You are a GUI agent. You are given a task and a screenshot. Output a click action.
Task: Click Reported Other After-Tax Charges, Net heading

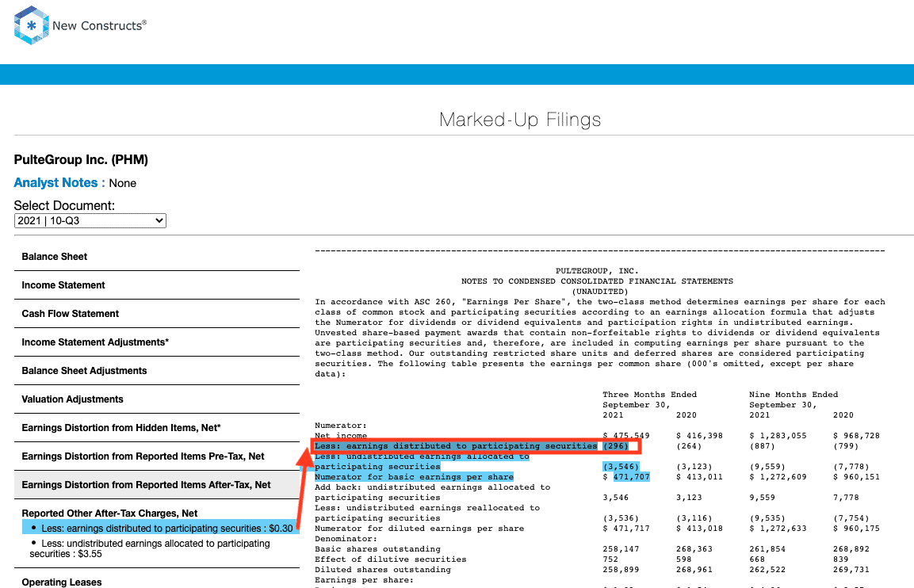(x=109, y=514)
